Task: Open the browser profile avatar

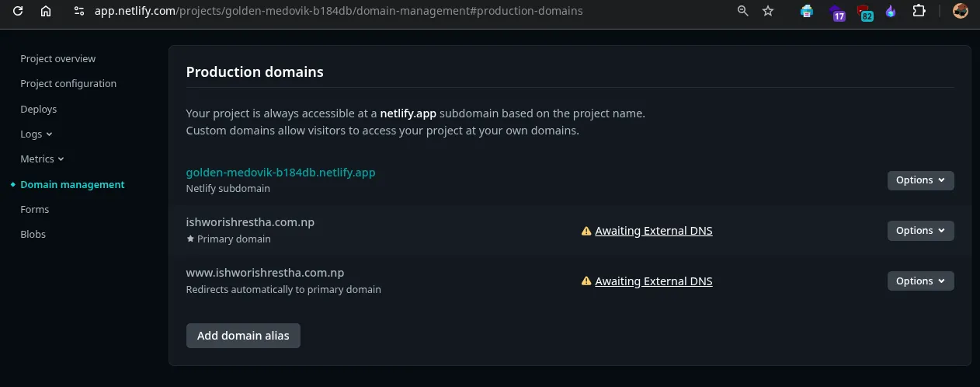Action: click(961, 11)
